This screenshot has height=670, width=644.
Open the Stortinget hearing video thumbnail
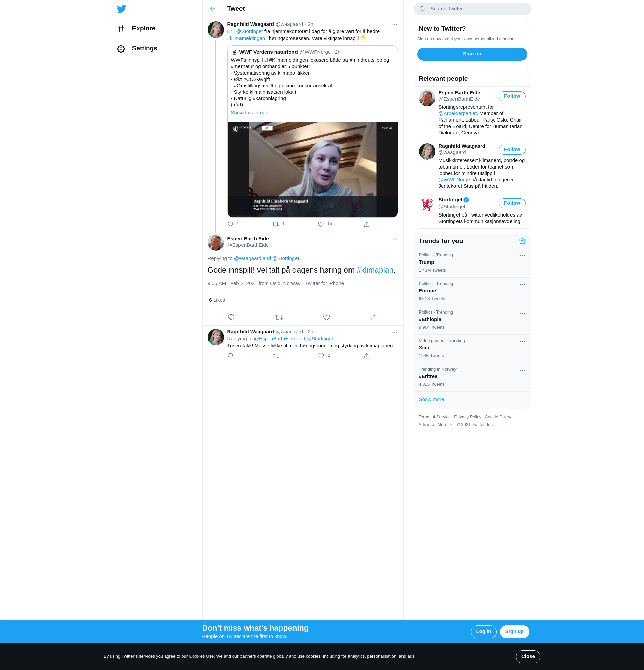[312, 169]
